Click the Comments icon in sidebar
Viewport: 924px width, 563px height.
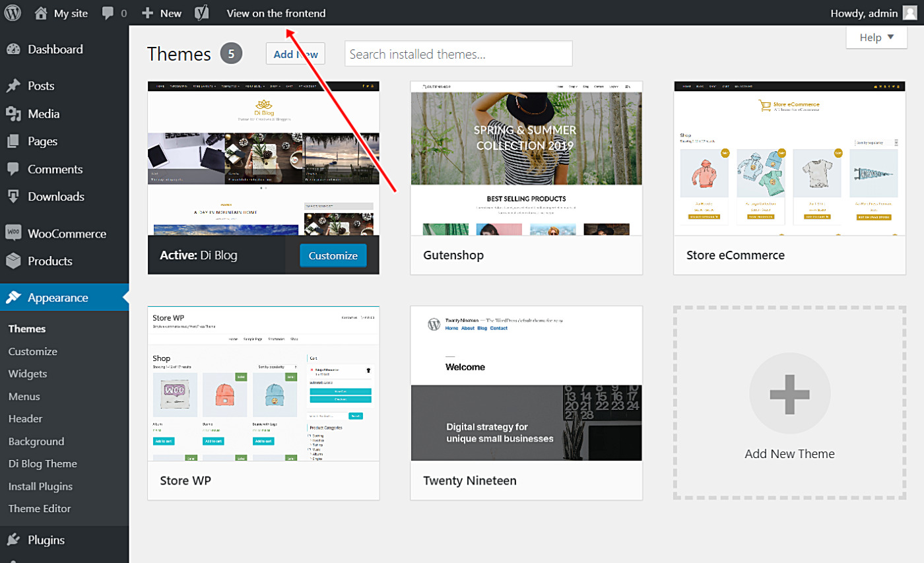pos(13,169)
